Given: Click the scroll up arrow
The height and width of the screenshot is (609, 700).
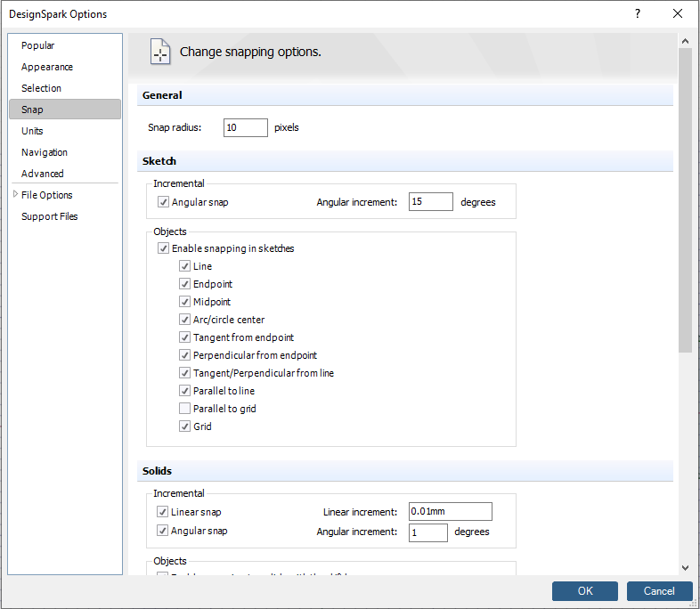Looking at the screenshot, I should [685, 41].
